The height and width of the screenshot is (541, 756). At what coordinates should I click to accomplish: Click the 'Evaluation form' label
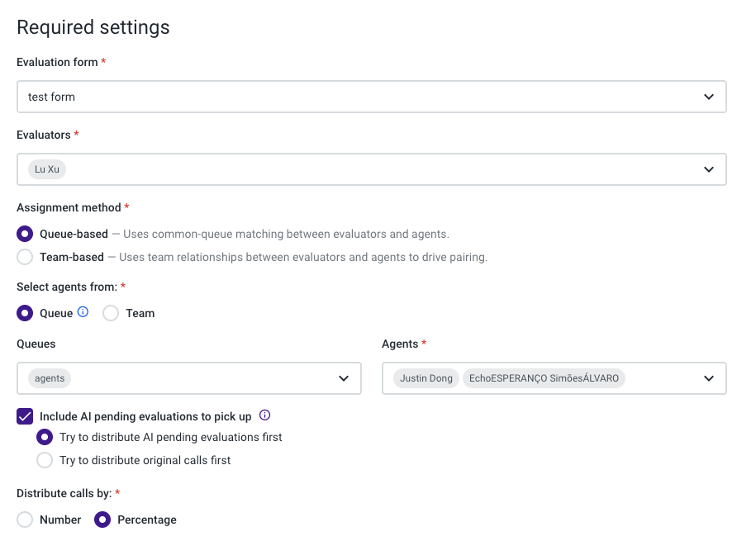pos(57,62)
